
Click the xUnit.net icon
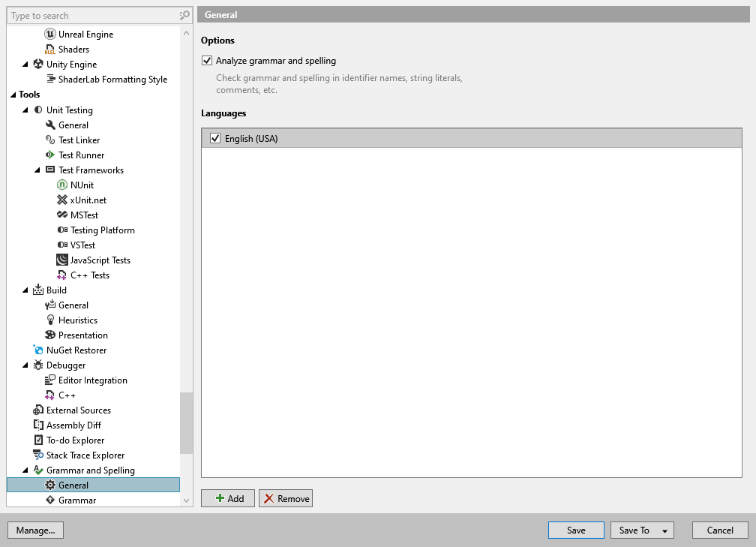64,200
